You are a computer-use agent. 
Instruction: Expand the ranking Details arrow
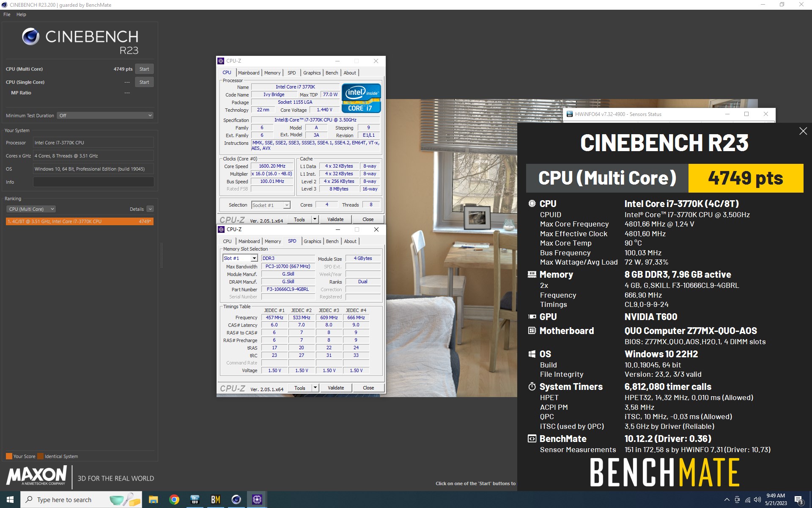[x=150, y=209]
